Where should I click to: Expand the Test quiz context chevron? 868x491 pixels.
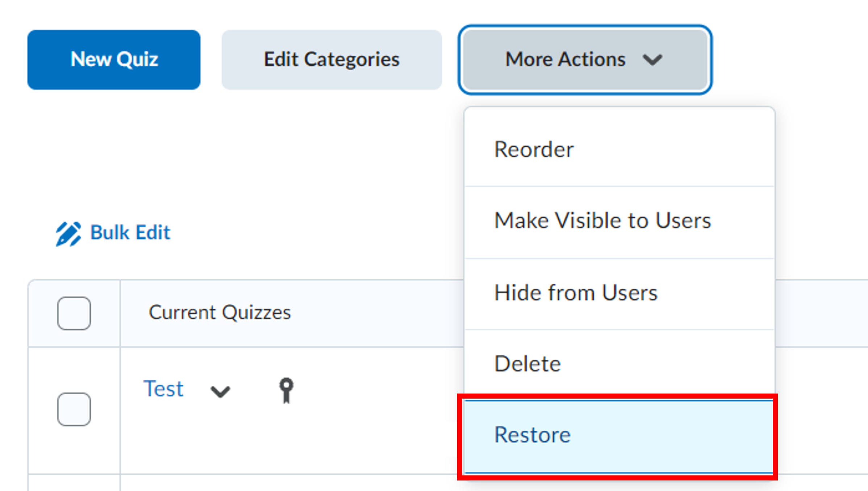point(220,391)
